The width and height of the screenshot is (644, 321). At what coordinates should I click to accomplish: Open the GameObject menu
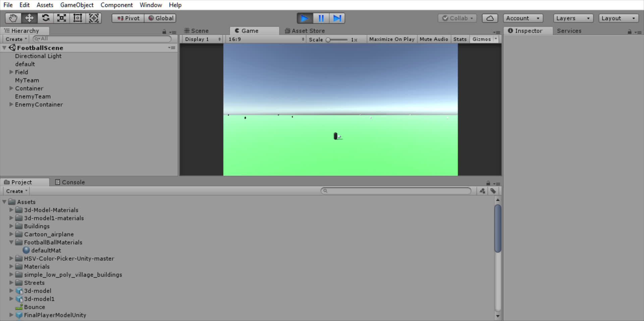pyautogui.click(x=77, y=5)
